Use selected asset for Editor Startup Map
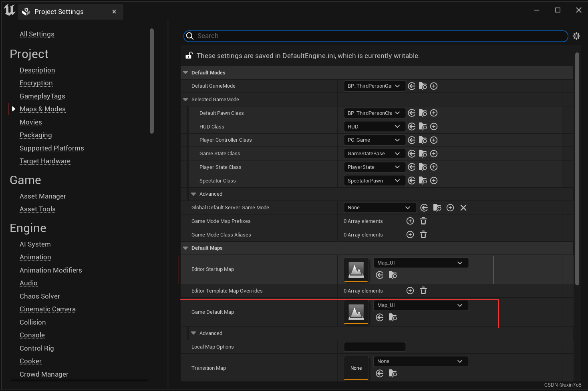Viewport: 588px width, 391px height. 380,275
